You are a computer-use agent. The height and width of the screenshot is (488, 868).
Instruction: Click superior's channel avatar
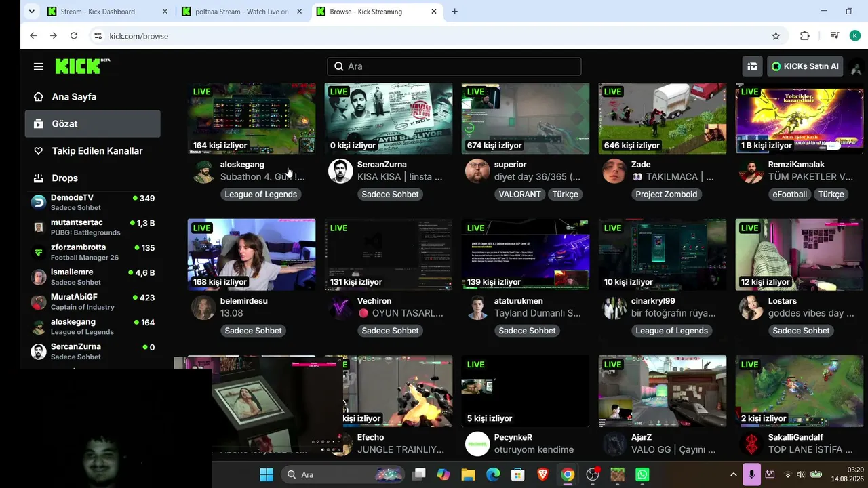point(477,171)
